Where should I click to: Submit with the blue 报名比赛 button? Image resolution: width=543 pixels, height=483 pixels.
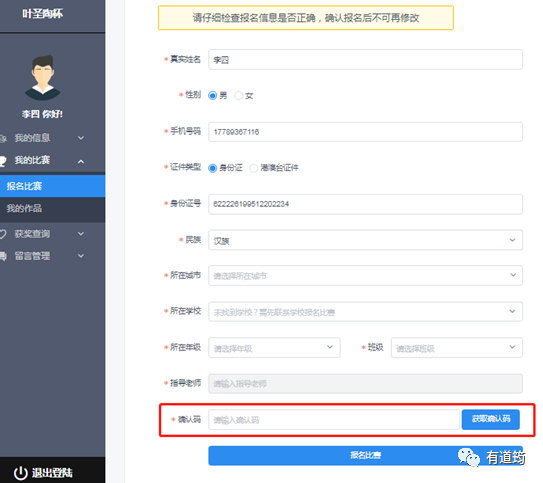coord(365,455)
